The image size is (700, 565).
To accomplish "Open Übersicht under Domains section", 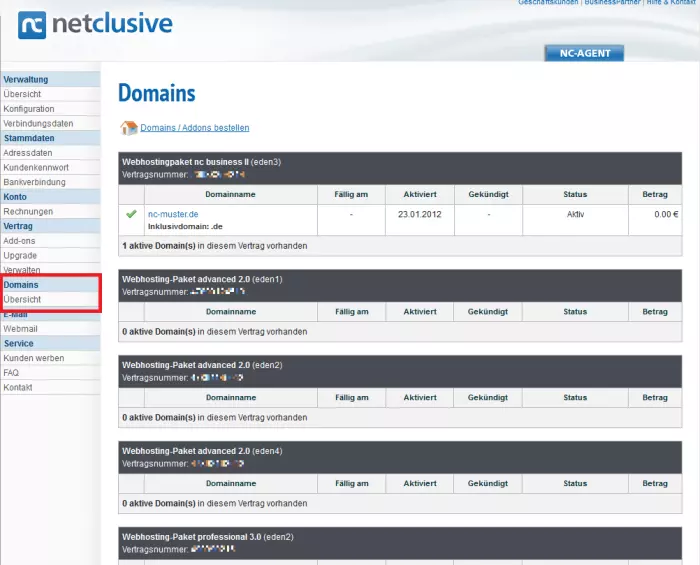I will click(x=22, y=299).
